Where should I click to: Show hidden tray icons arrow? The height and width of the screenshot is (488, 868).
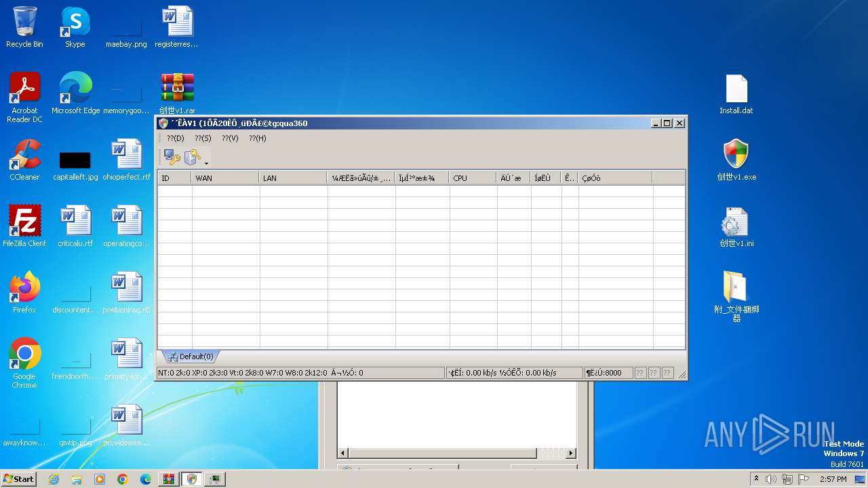tap(757, 479)
